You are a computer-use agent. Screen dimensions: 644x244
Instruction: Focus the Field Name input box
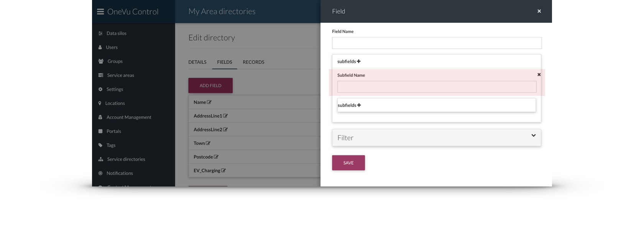[x=437, y=43]
